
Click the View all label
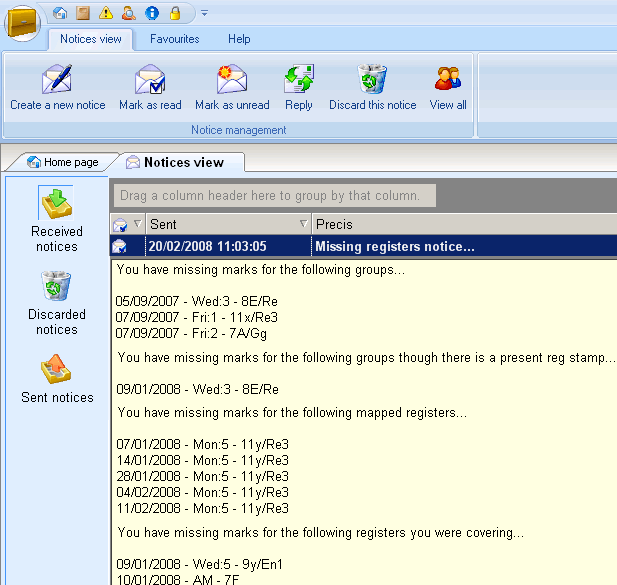[x=448, y=105]
